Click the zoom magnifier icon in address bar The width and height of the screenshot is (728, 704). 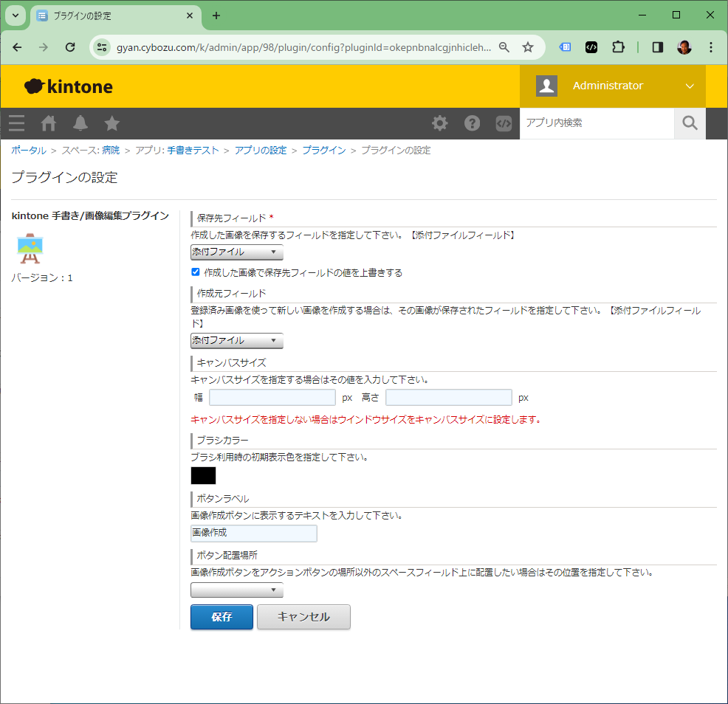tap(504, 47)
